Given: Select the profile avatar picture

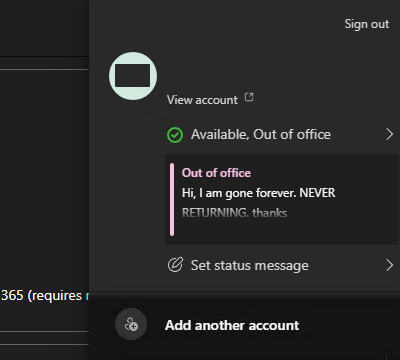Looking at the screenshot, I should [x=133, y=76].
